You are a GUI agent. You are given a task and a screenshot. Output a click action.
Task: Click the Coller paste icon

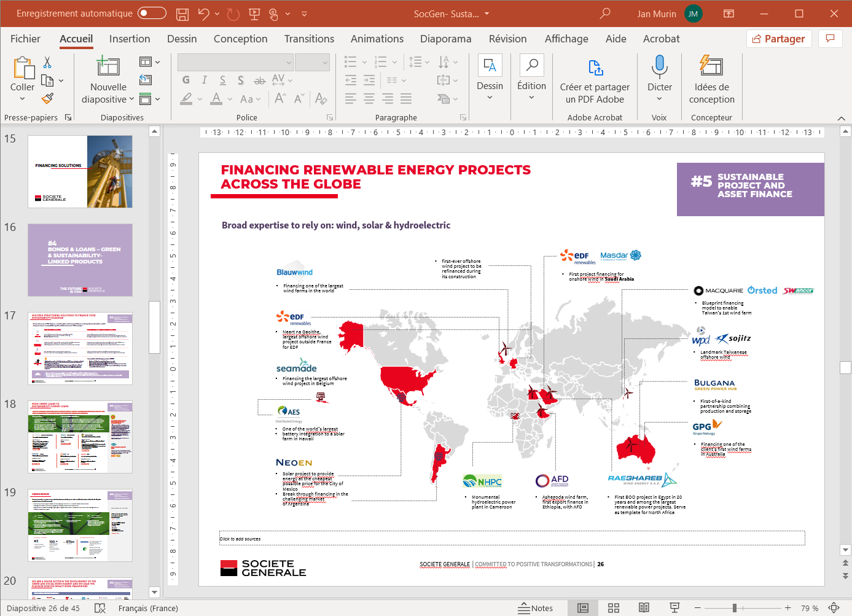pyautogui.click(x=23, y=68)
